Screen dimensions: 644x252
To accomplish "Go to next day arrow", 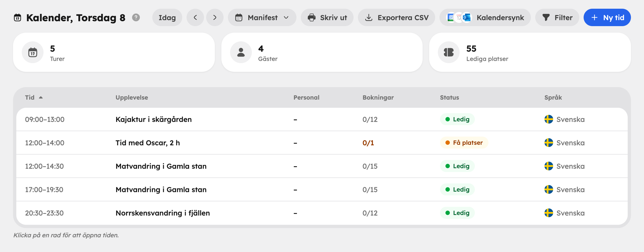I will click(x=215, y=17).
